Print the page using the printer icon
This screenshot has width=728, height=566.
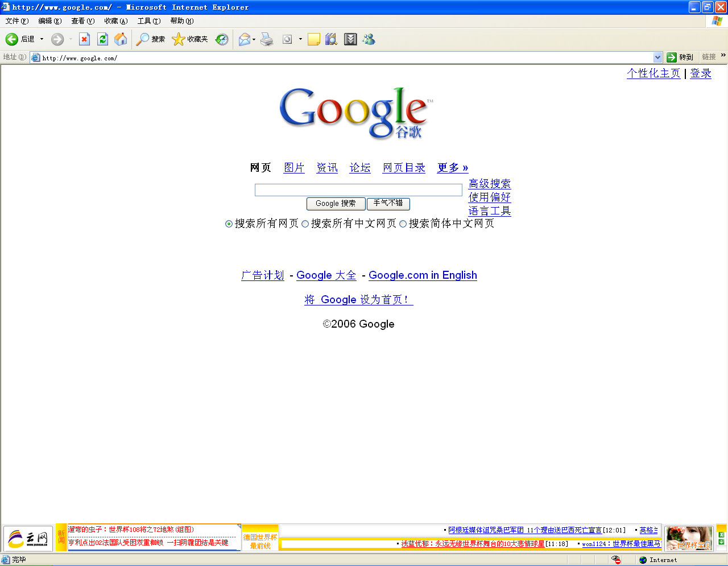click(x=267, y=39)
